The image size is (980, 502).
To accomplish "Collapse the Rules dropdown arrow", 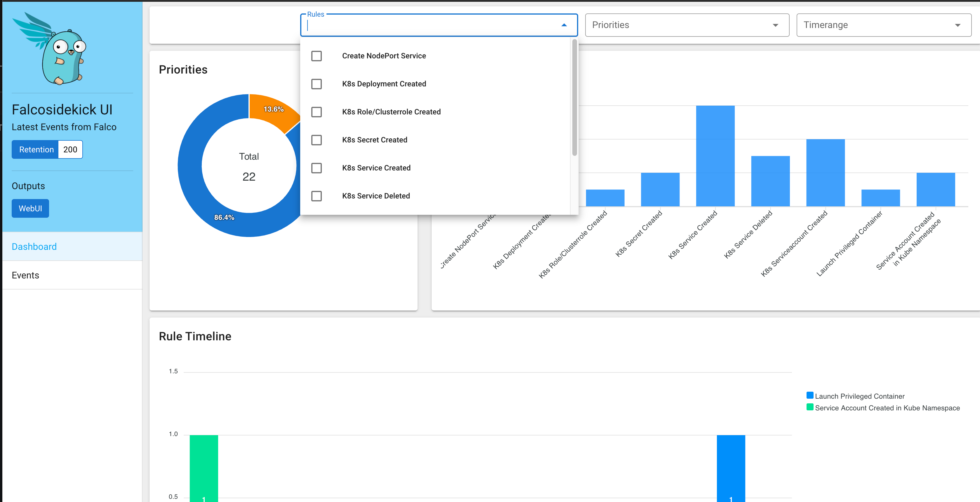I will click(x=564, y=25).
